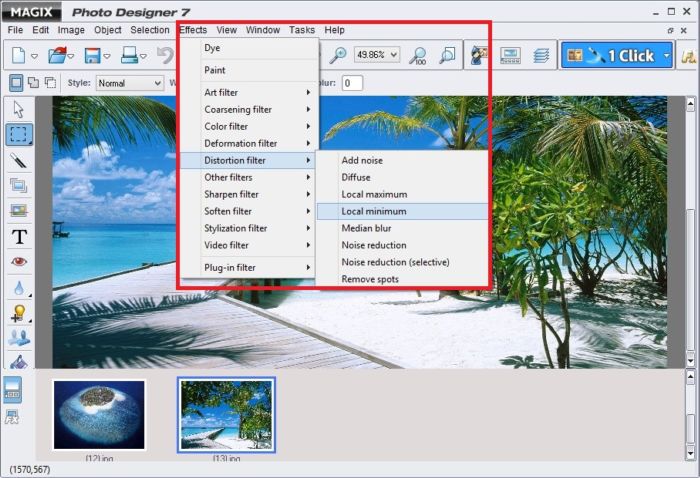
Task: Select the red-eye removal tool
Action: coord(18,262)
